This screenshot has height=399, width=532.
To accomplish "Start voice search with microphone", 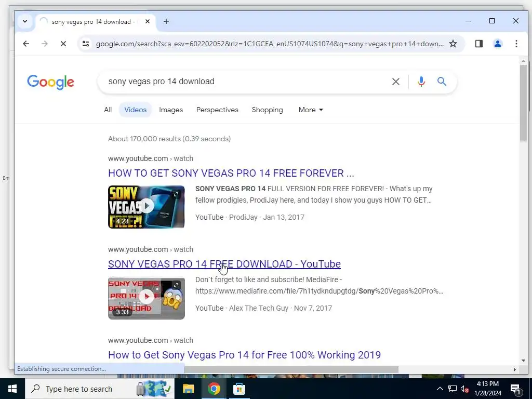I will click(421, 82).
